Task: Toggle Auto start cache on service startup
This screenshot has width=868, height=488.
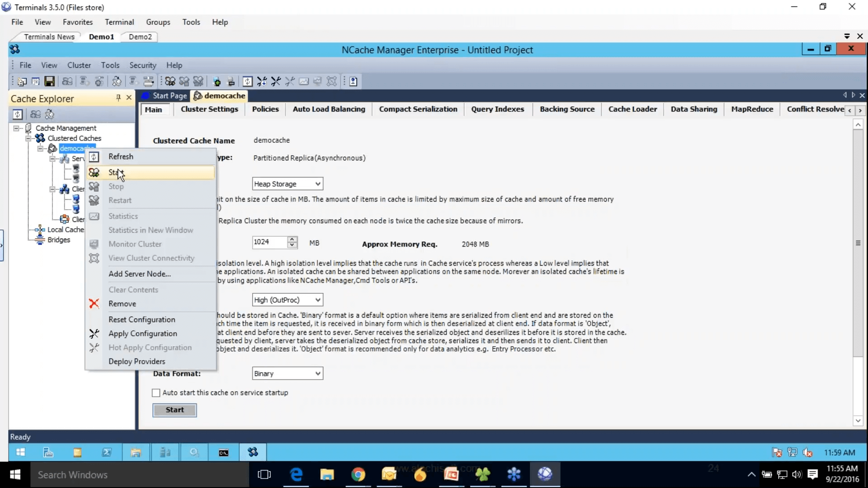Action: [156, 393]
